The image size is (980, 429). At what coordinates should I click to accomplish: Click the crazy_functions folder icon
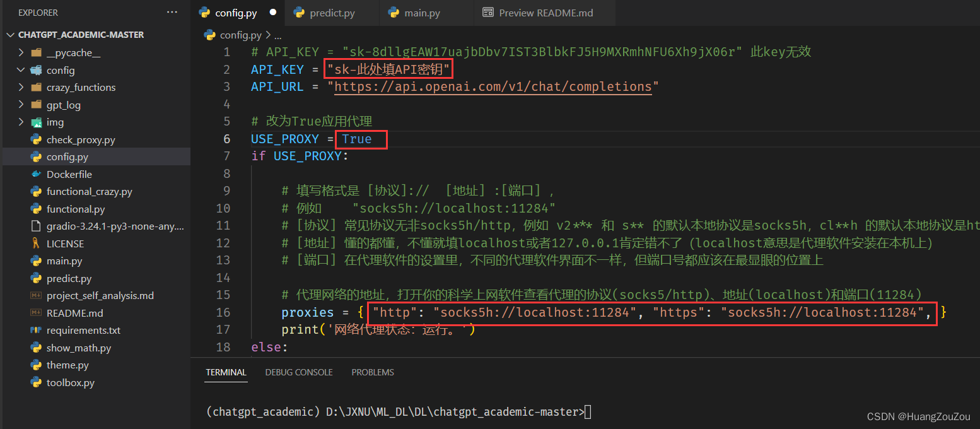(x=36, y=88)
